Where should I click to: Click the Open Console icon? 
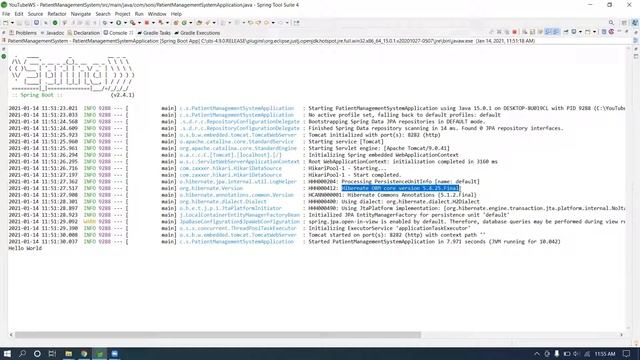[587, 32]
